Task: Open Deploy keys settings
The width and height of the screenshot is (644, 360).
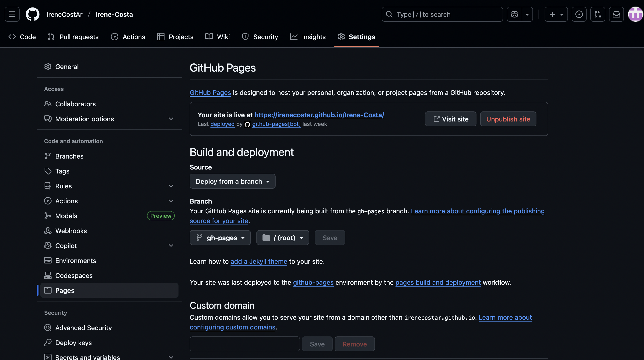Action: [x=109, y=343]
